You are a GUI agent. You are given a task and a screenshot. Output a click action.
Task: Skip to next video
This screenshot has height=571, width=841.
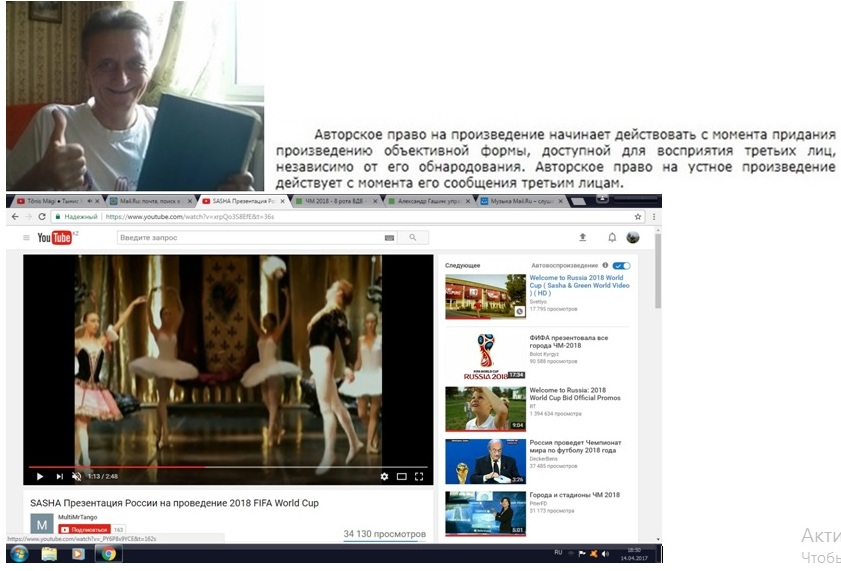[x=59, y=476]
